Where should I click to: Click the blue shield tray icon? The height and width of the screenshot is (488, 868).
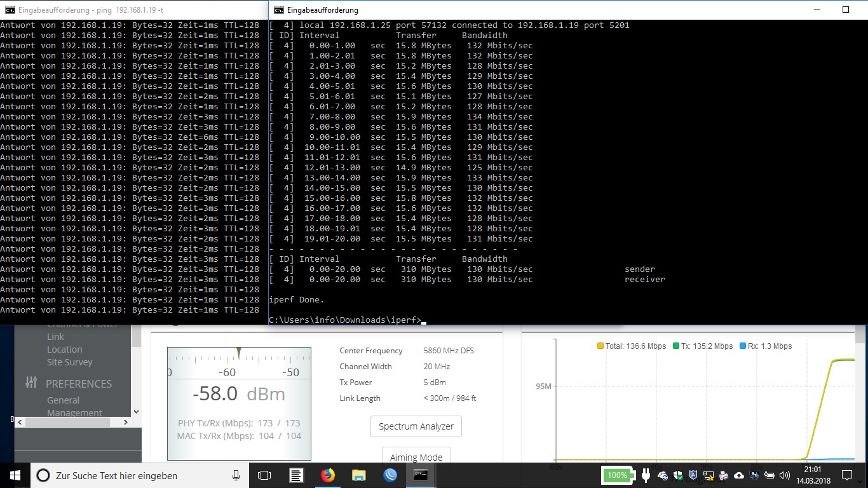(x=693, y=475)
